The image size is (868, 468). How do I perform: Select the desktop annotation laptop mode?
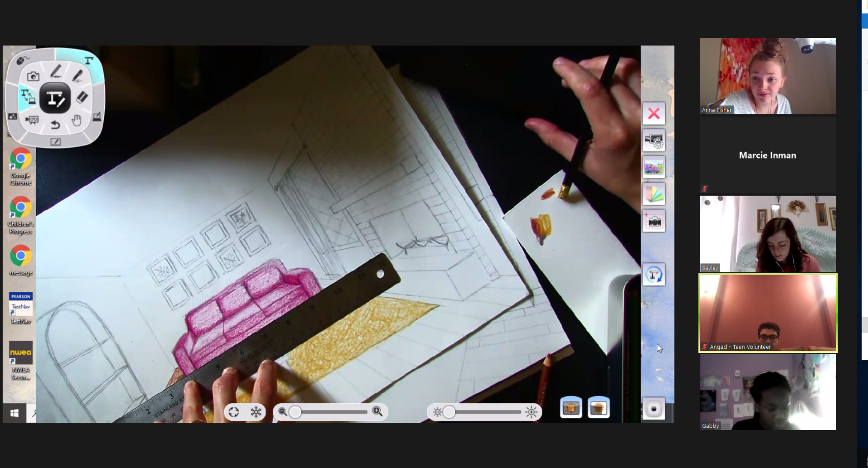pos(97,117)
